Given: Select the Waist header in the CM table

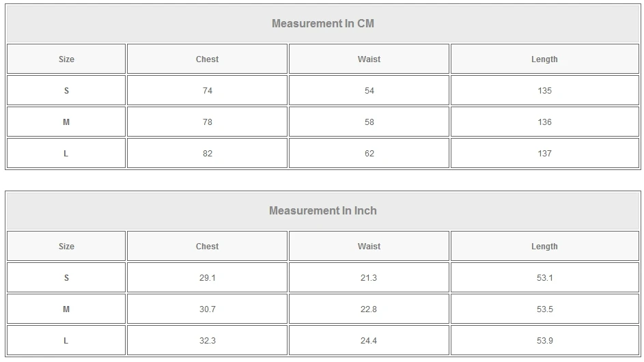Looking at the screenshot, I should [x=369, y=59].
